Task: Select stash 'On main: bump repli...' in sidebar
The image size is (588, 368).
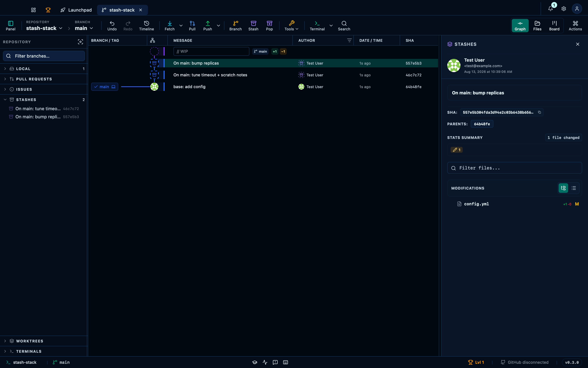Action: 44,117
